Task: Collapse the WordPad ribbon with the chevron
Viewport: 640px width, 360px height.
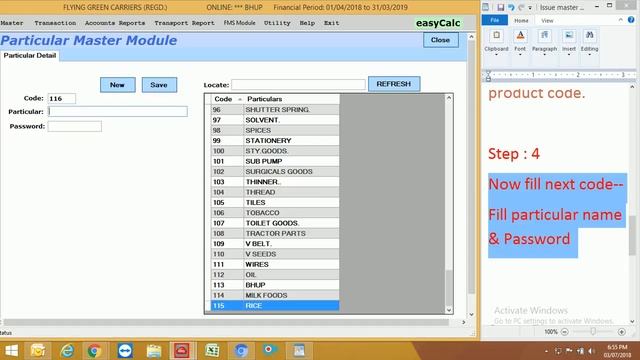Action: [621, 20]
